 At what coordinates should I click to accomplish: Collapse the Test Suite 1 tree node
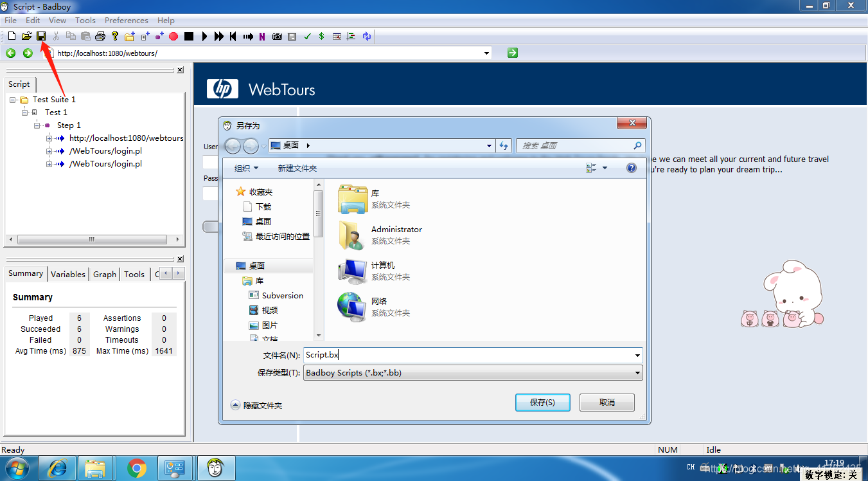pyautogui.click(x=13, y=100)
